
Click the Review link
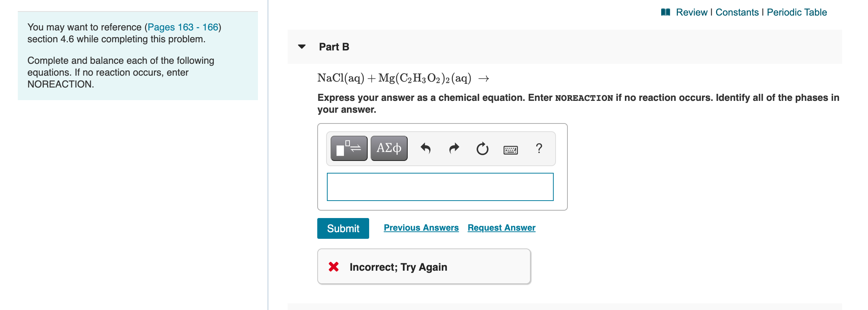(x=692, y=12)
